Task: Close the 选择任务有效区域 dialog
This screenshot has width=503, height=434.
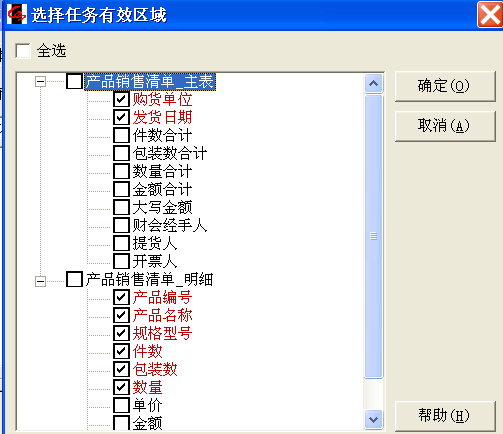Action: [x=490, y=14]
